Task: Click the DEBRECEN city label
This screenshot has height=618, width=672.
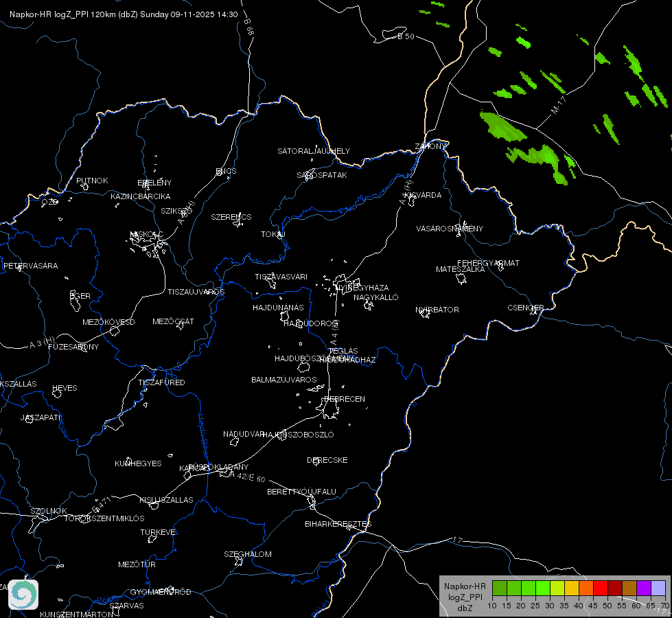Action: pyautogui.click(x=345, y=399)
